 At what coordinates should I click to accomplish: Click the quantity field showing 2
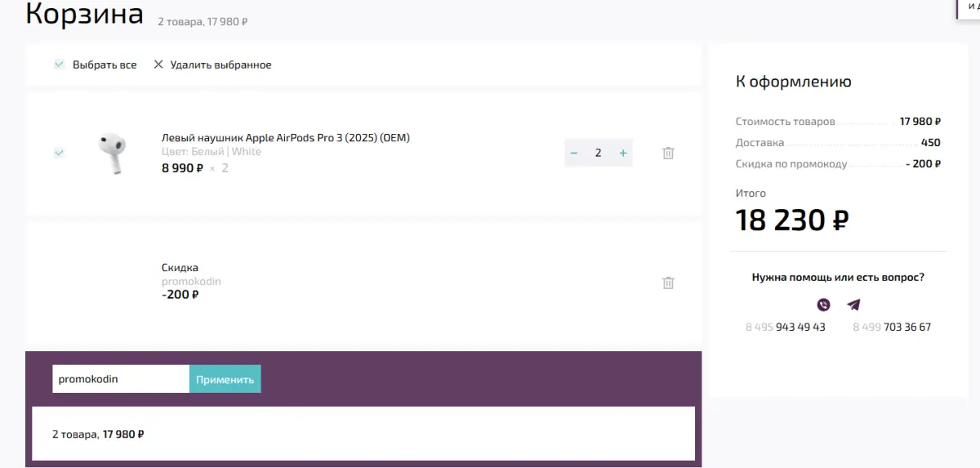point(599,153)
